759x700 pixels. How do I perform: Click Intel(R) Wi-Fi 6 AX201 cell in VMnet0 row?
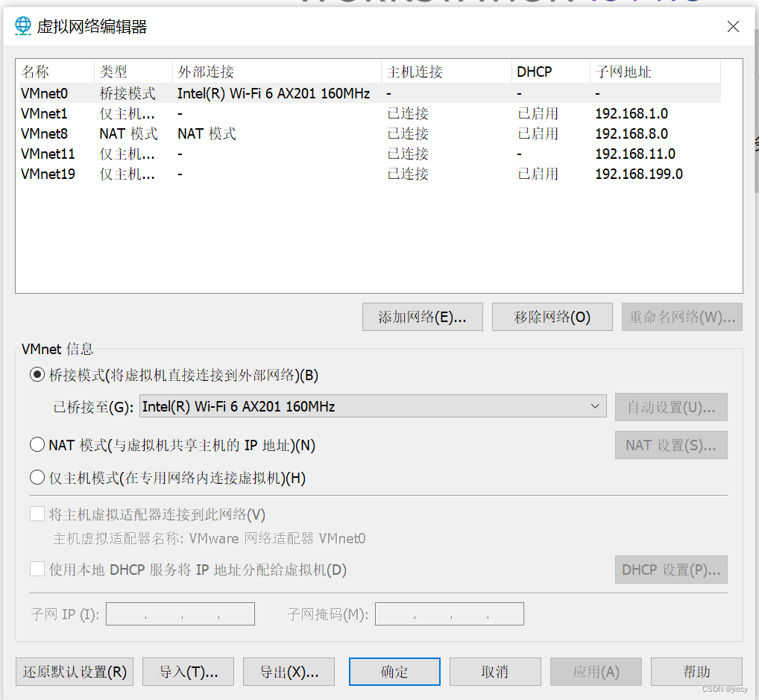274,93
